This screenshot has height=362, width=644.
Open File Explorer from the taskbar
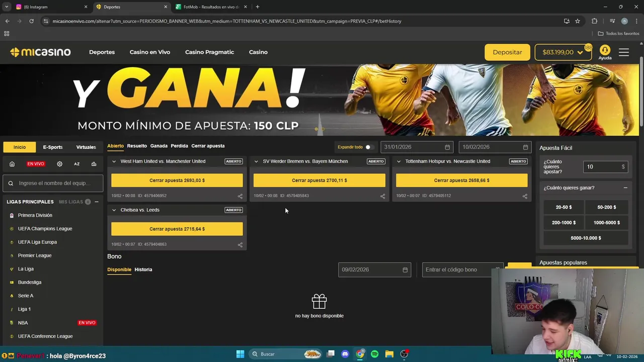click(389, 354)
